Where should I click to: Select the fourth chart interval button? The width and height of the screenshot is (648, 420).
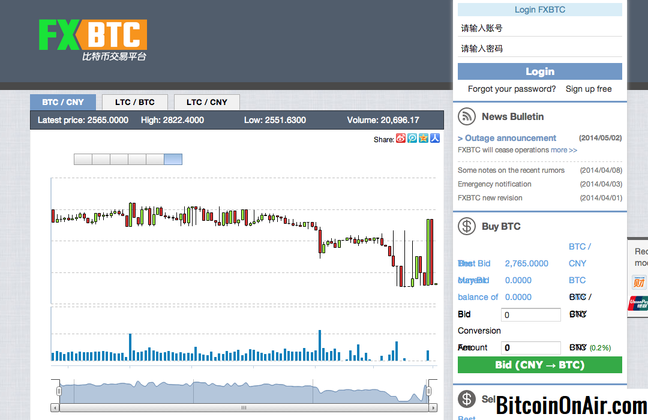(137, 159)
